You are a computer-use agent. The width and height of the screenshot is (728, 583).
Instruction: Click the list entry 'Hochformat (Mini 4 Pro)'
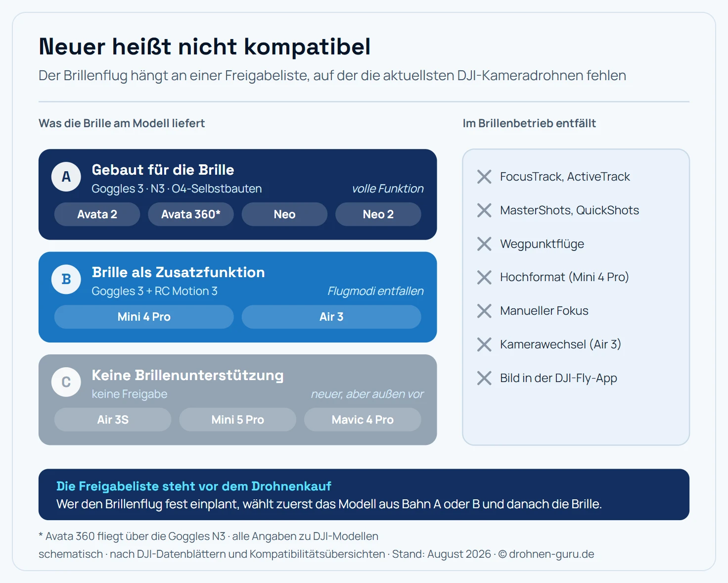pos(564,277)
